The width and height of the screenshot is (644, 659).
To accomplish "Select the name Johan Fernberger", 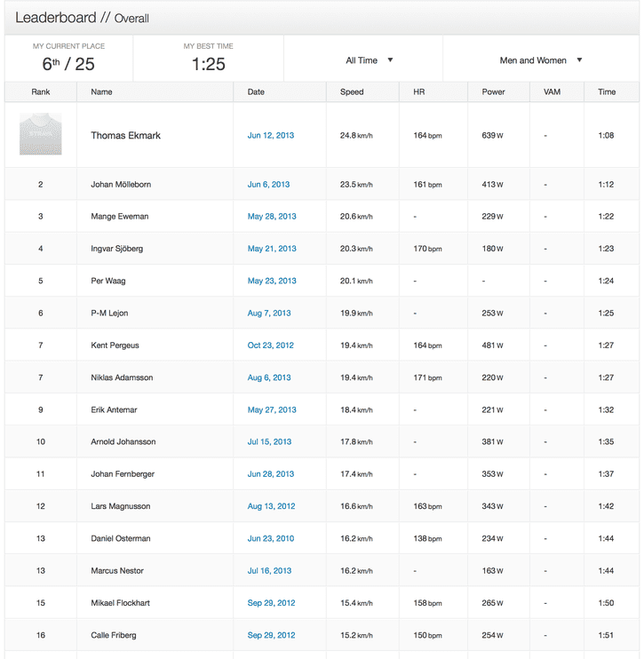I will point(123,474).
